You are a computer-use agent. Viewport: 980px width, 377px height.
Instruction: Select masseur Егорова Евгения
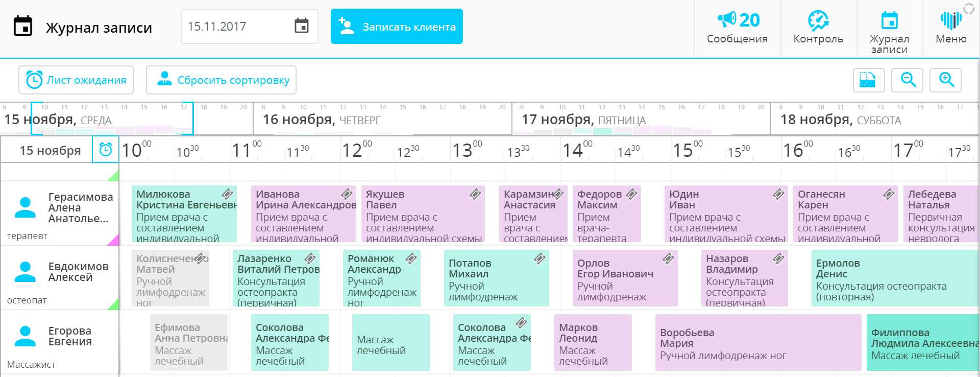click(x=60, y=342)
